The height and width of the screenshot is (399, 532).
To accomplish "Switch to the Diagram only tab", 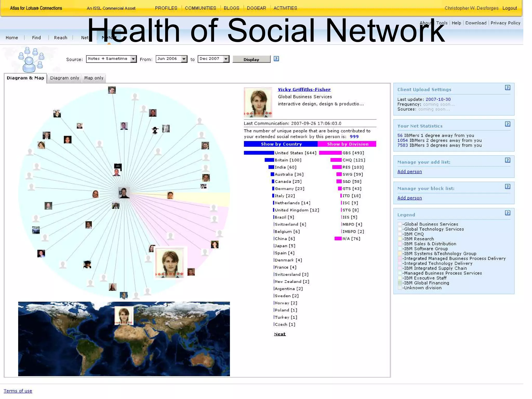I will tap(64, 78).
